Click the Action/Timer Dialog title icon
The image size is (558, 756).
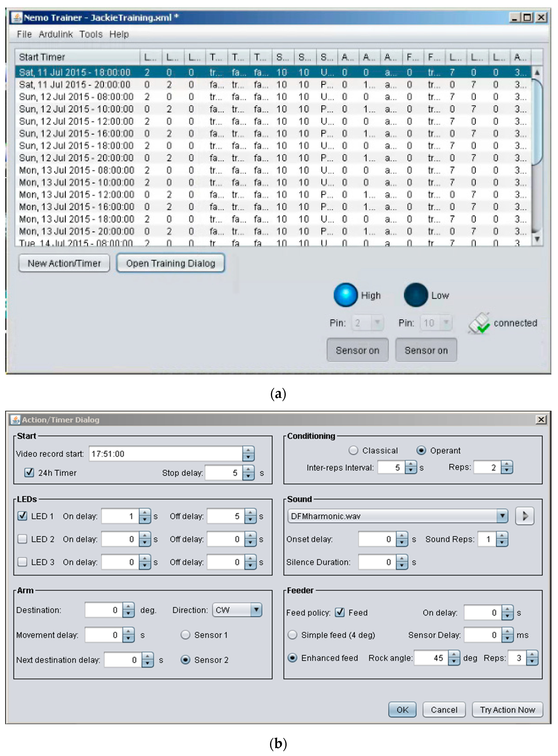coord(15,420)
